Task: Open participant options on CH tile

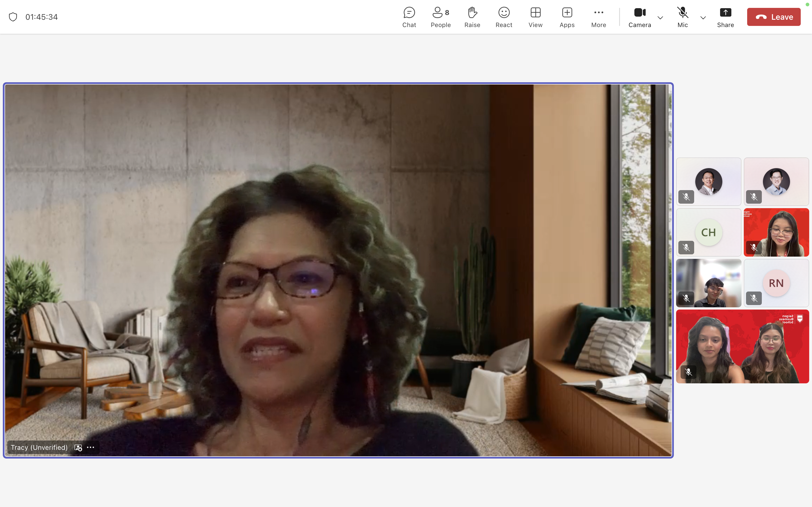Action: pos(708,232)
